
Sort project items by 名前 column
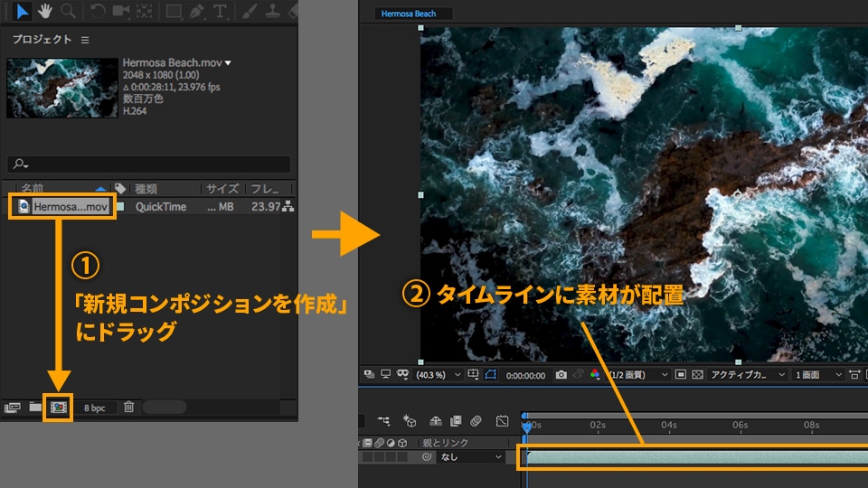point(33,189)
